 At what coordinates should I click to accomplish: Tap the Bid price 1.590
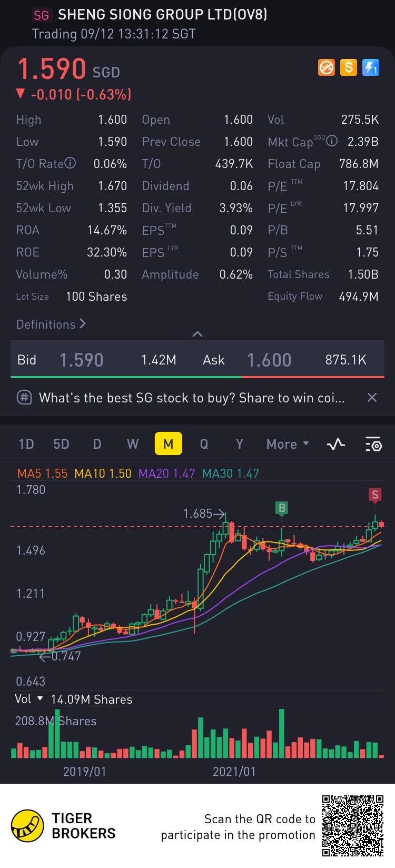(x=81, y=360)
